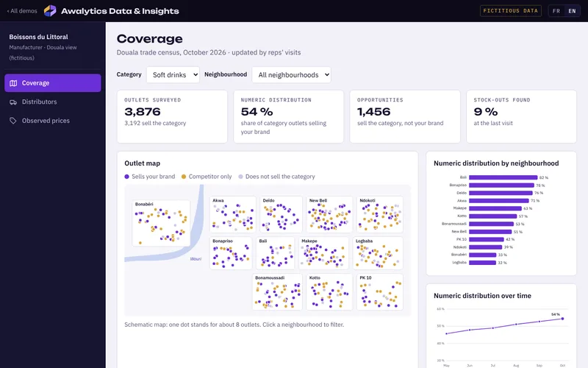Filter map by PK 10 neighbourhood tile

tap(379, 291)
